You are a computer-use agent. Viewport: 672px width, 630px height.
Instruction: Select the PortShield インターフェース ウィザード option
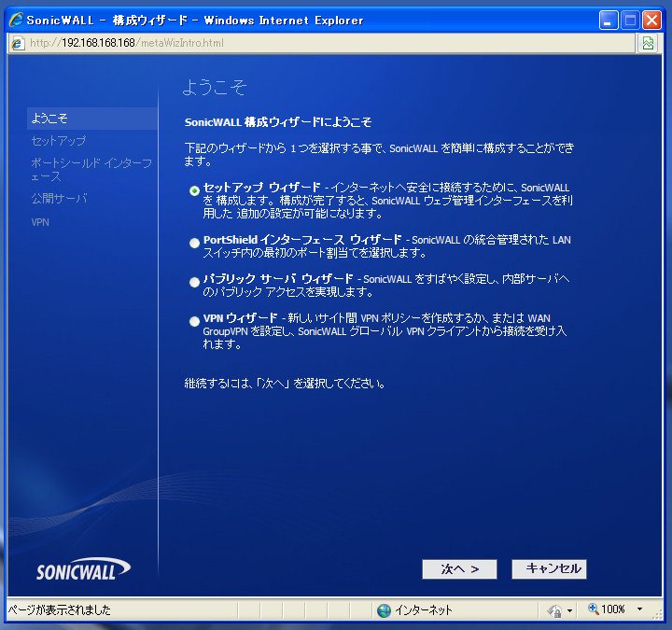coord(194,243)
